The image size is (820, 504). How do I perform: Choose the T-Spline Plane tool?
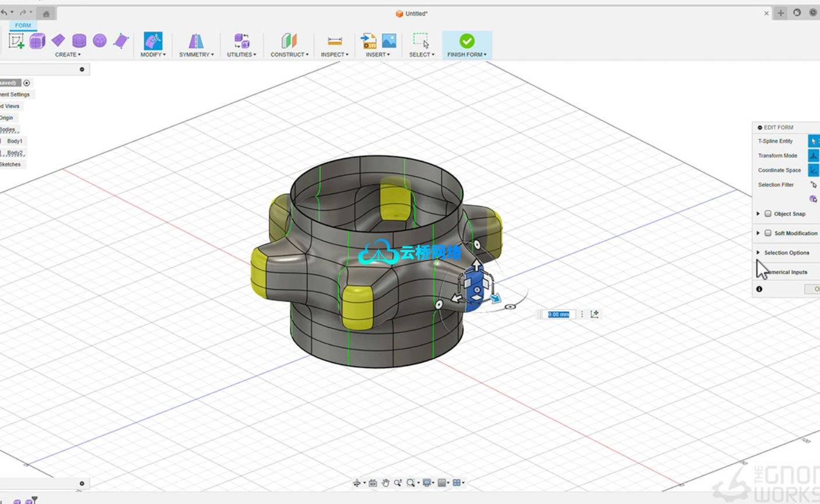point(58,40)
